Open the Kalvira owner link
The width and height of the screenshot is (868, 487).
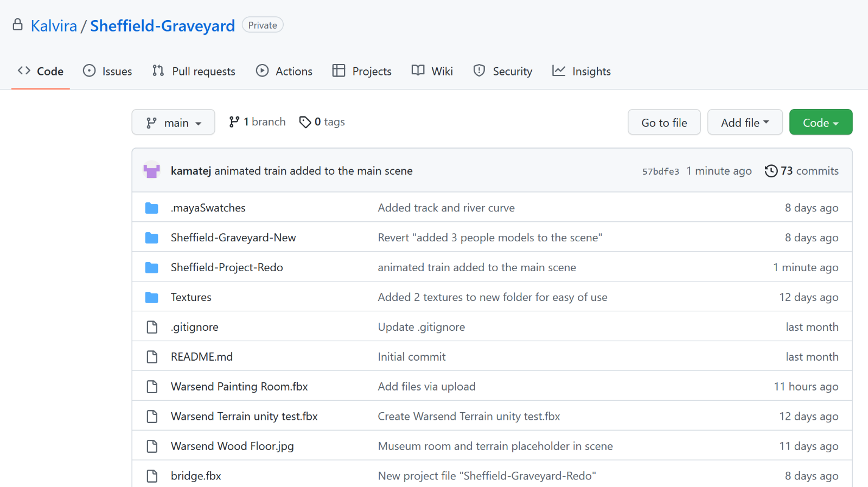54,25
